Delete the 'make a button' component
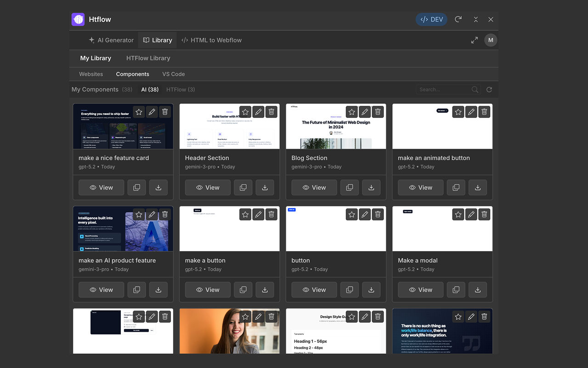Viewport: 588px width, 368px height. 271,214
